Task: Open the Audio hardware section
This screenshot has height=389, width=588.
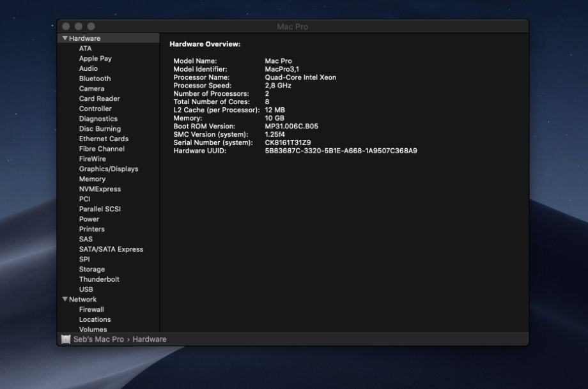Action: (x=88, y=68)
